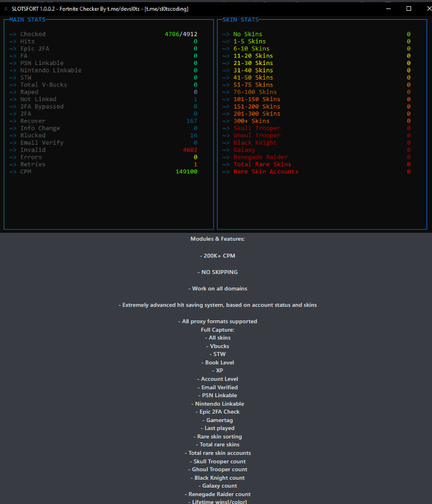
Task: Click the SLOTSFORT app icon in title bar
Action: [6, 8]
